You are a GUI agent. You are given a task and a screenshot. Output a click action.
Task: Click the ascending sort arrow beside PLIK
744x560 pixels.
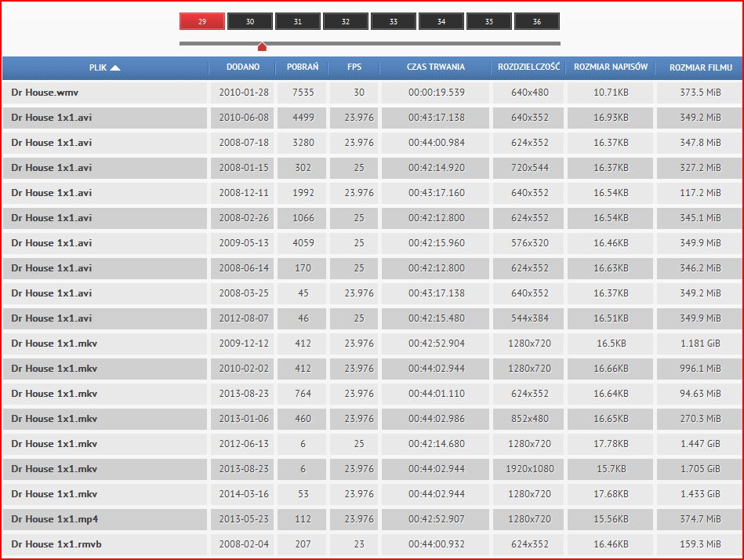[x=115, y=68]
